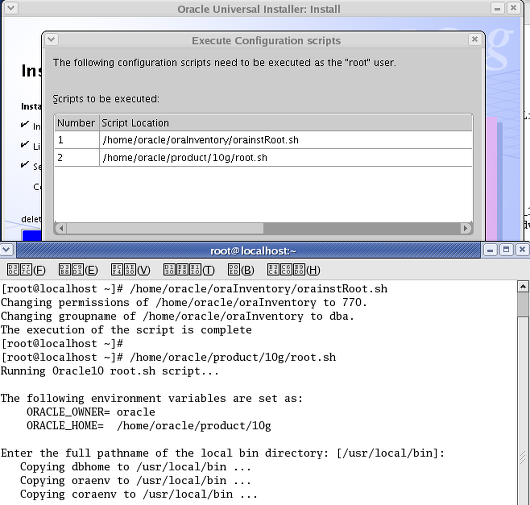
Task: Click the 'Running Oracle10 root.sh script...' line
Action: 110,371
